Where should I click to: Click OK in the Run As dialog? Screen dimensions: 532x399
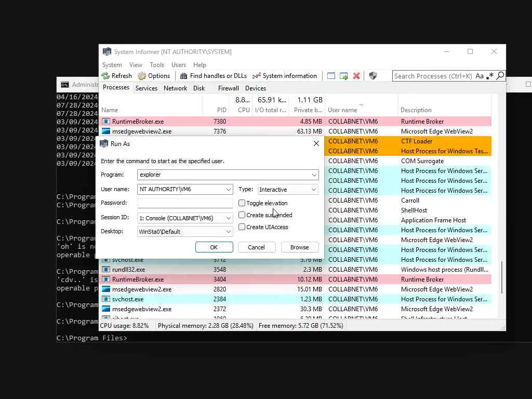(214, 247)
